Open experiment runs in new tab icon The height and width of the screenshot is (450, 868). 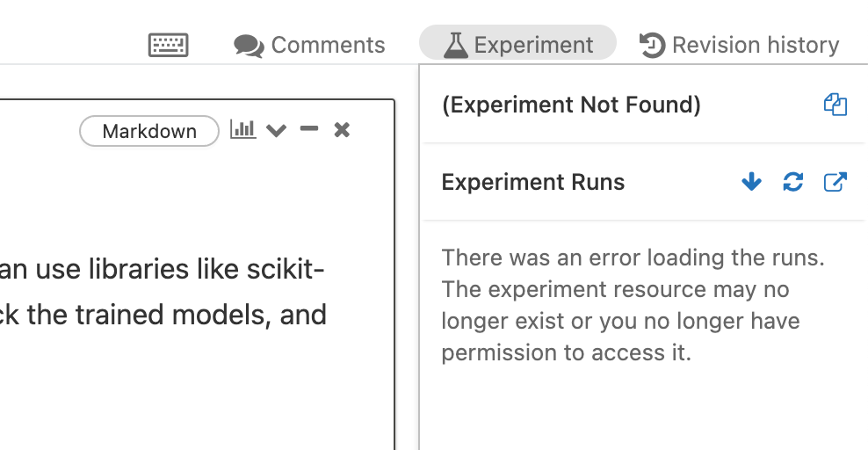point(835,182)
